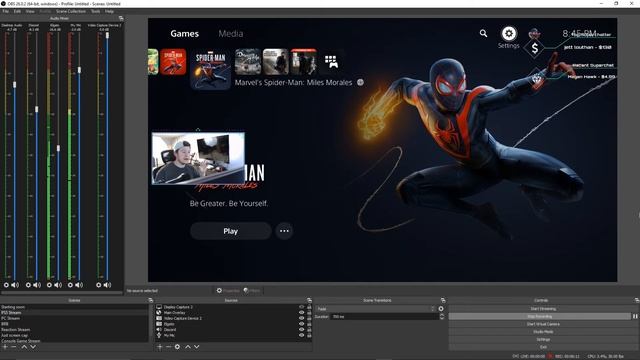The image size is (640, 360).
Task: Click the PS5 game library icon in preview
Action: pyautogui.click(x=331, y=62)
